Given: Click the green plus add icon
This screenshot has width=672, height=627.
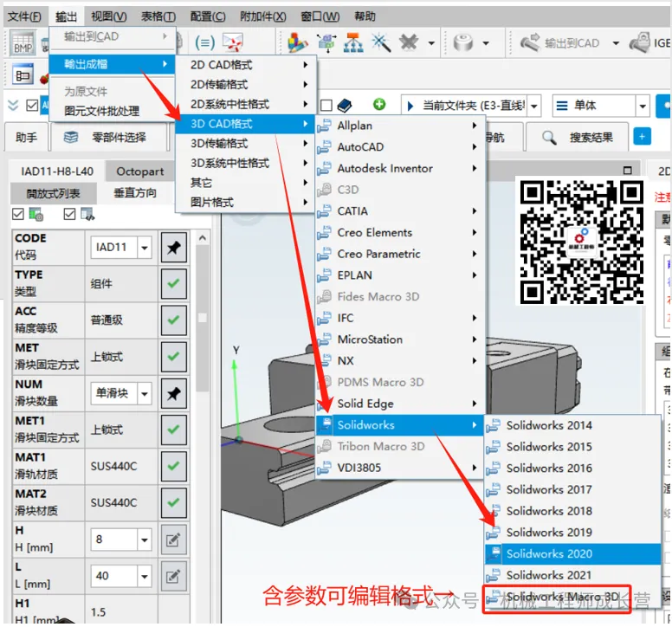Looking at the screenshot, I should click(x=379, y=104).
